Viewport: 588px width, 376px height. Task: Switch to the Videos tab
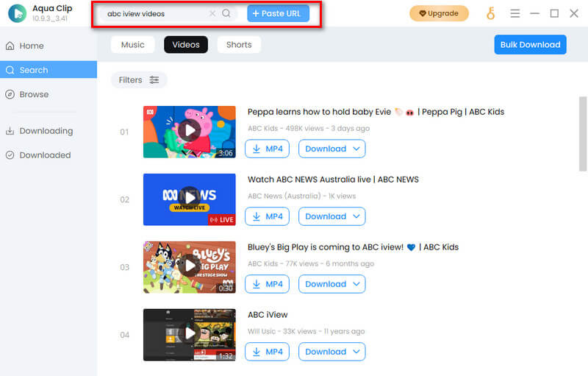click(x=186, y=45)
